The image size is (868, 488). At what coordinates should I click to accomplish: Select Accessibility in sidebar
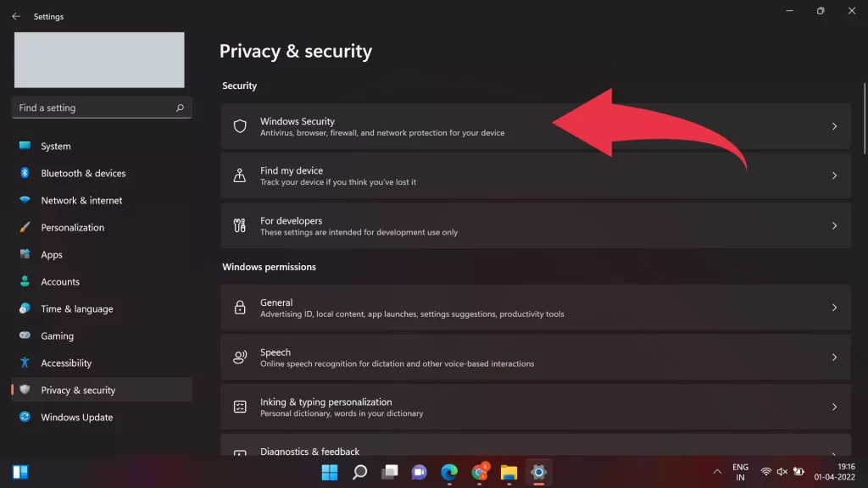tap(102, 363)
